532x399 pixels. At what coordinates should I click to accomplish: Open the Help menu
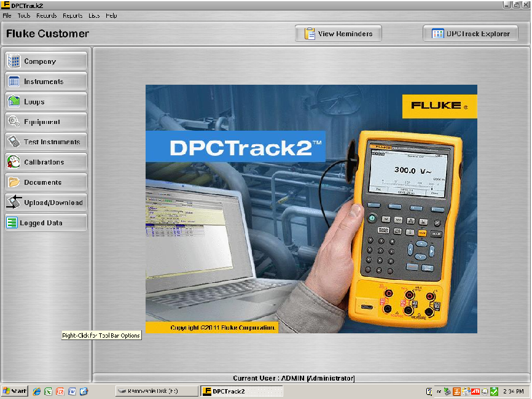(111, 15)
